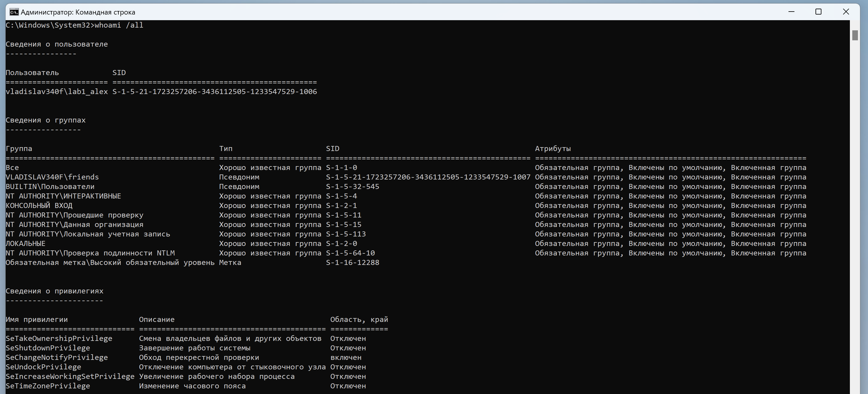This screenshot has width=868, height=394.
Task: Click the username vladislav340f\lab1_alex
Action: click(57, 92)
